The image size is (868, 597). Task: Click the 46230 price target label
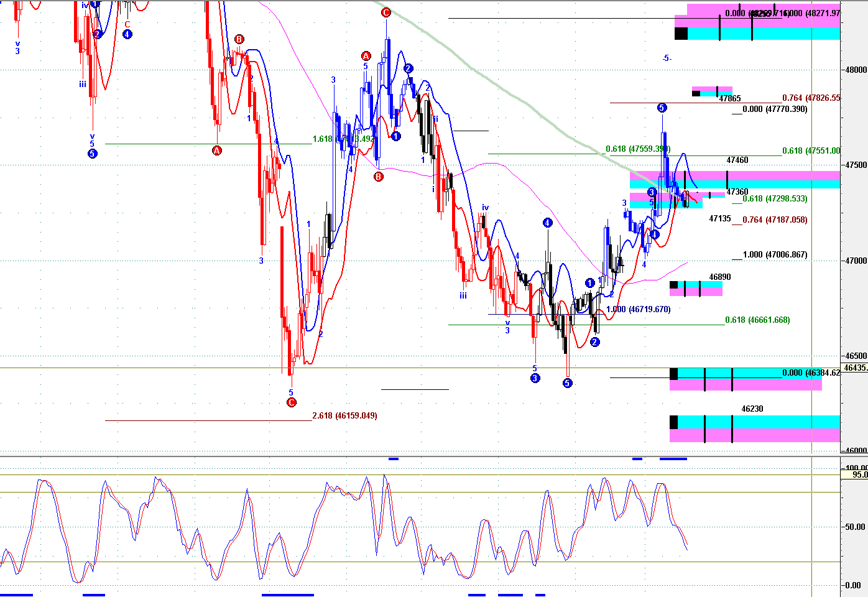point(752,409)
